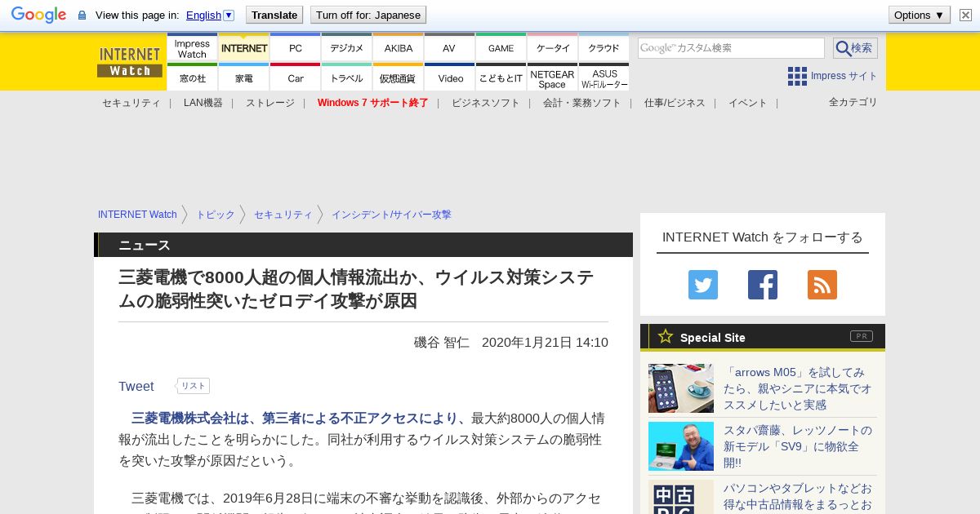Click the Google logo in translate bar
The image size is (980, 514).
(38, 15)
